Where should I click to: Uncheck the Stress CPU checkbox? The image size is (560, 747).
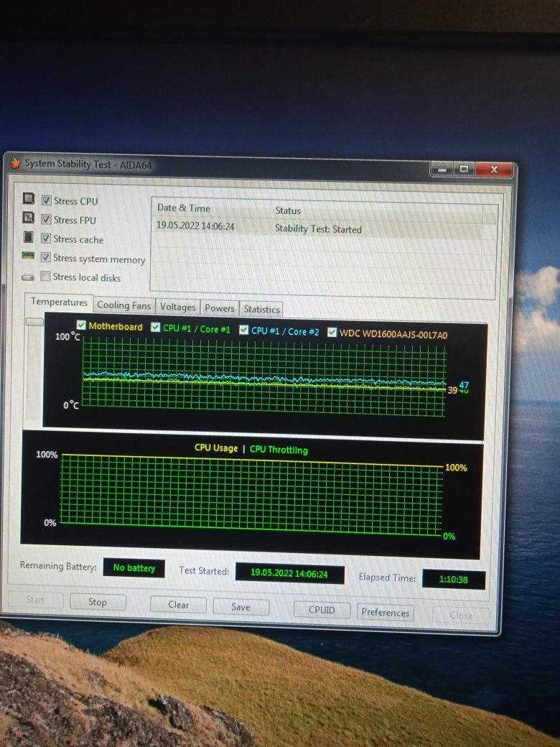(46, 200)
